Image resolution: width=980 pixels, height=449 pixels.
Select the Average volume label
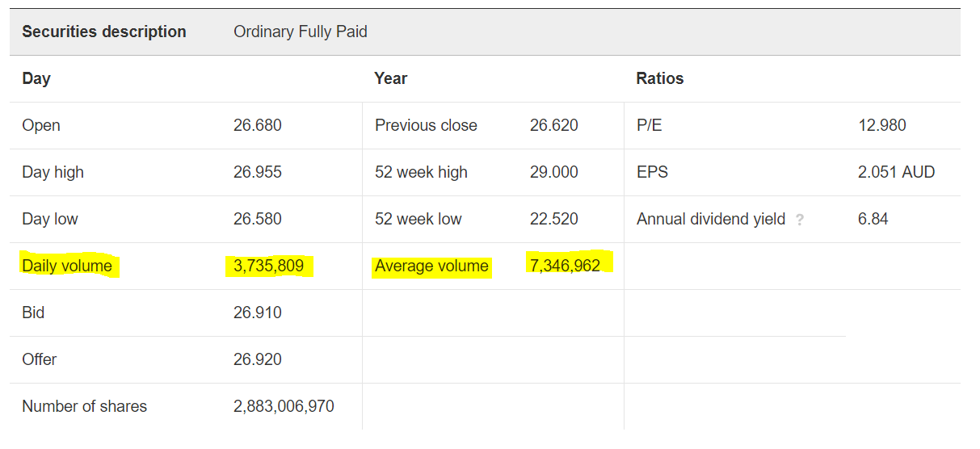(x=431, y=266)
